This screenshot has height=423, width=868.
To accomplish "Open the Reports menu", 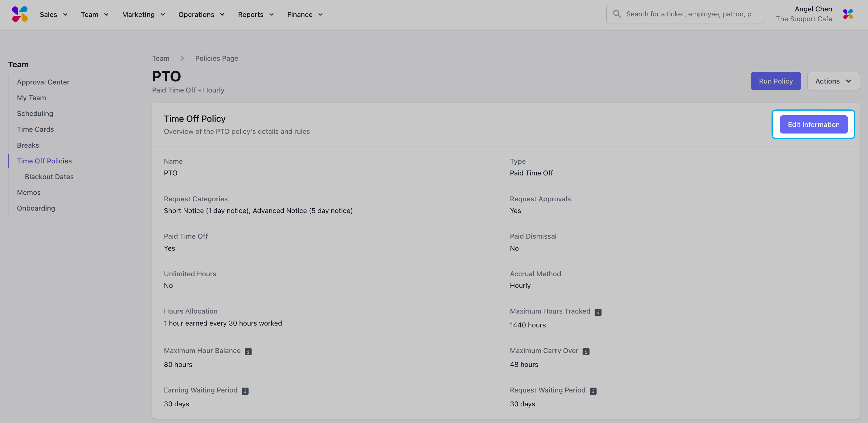I will click(256, 14).
